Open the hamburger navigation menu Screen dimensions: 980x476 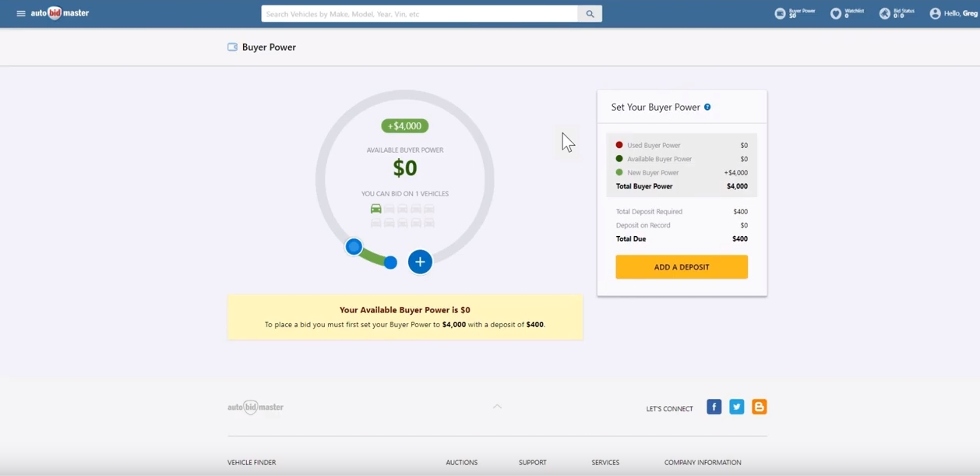pyautogui.click(x=21, y=13)
